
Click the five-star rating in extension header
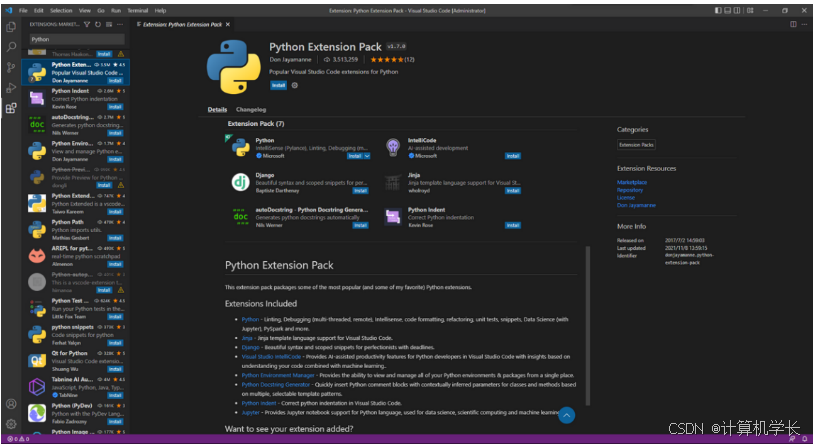[386, 60]
